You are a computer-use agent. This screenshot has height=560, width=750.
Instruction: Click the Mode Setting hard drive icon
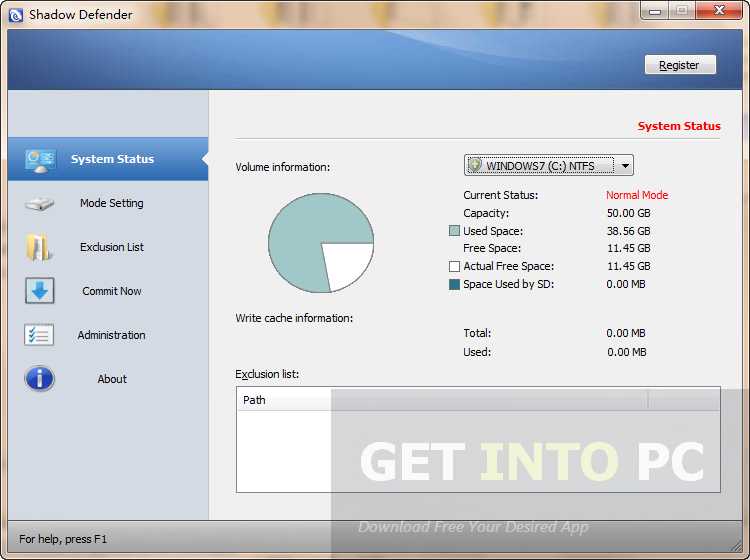click(x=40, y=204)
